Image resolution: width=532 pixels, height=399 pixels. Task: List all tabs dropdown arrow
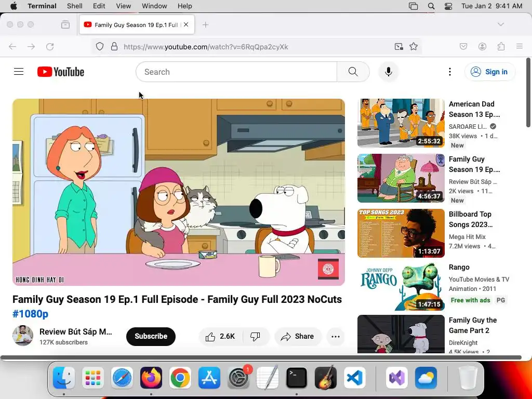pos(501,24)
